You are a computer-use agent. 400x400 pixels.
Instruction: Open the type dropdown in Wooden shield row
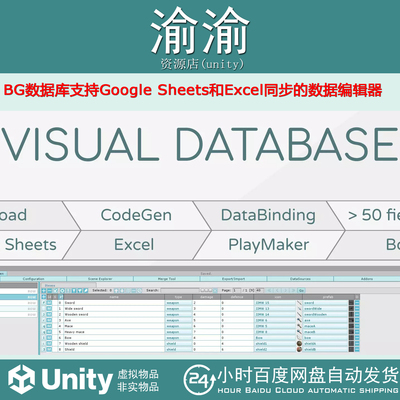point(178,343)
